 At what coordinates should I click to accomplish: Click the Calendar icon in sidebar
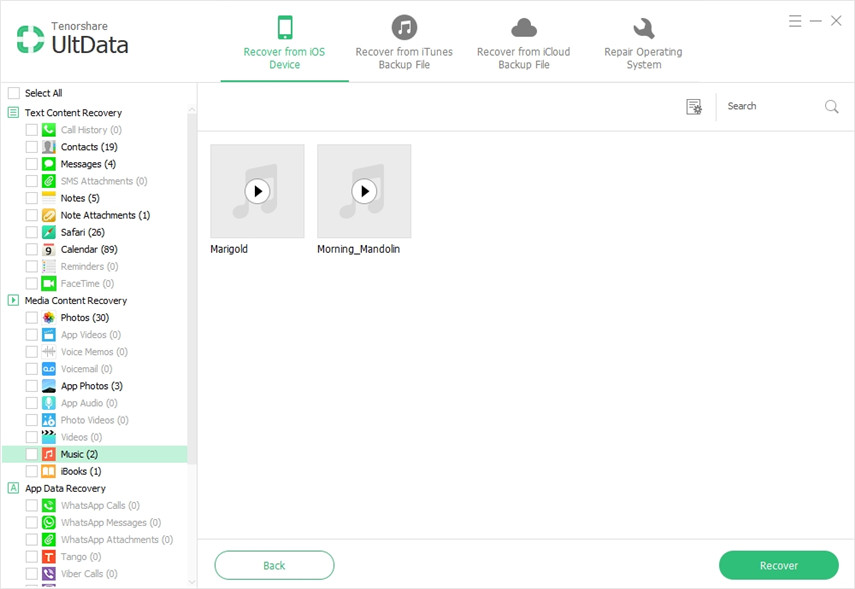click(x=48, y=249)
